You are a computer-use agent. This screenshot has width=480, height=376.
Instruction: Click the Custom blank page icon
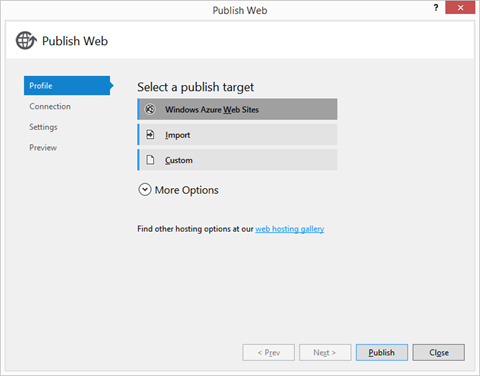[x=150, y=160]
